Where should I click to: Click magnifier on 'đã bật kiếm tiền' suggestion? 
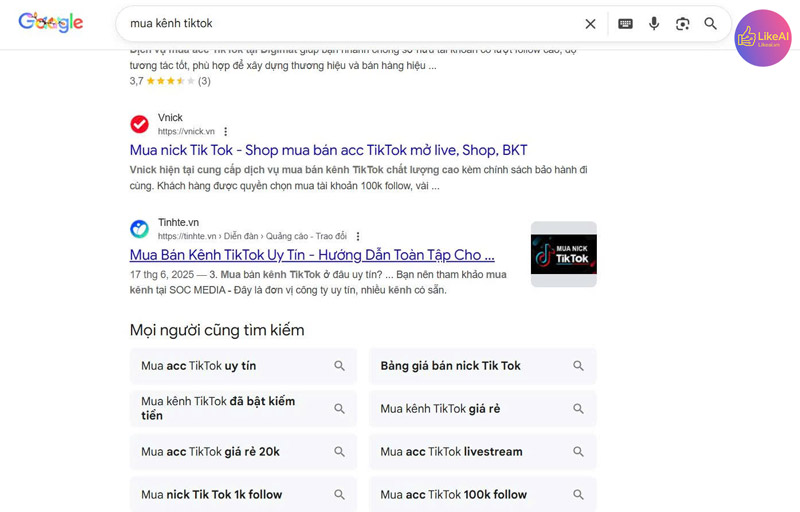339,408
